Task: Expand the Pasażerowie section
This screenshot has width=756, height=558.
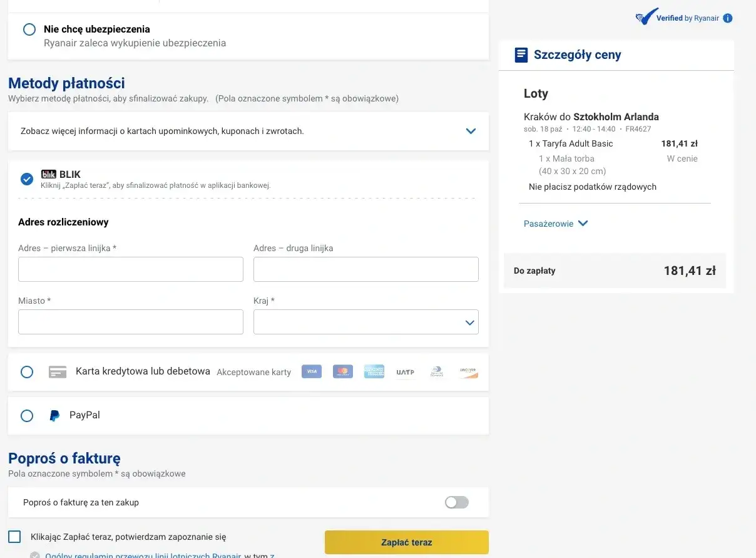Action: 556,223
